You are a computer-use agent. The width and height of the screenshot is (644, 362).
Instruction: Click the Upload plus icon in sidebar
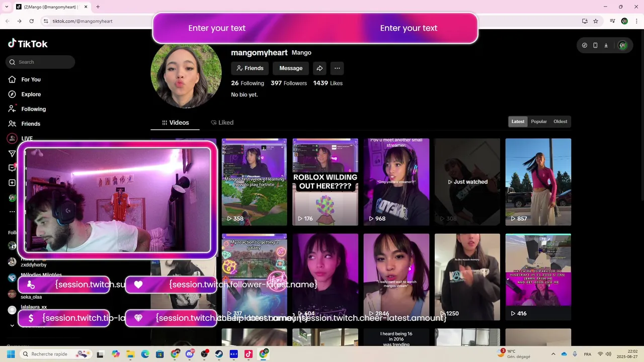tap(12, 183)
